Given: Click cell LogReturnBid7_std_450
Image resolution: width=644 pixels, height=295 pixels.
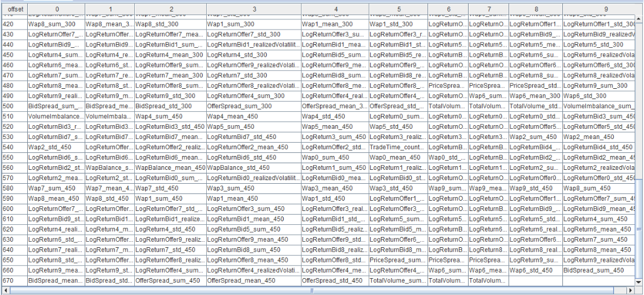Looking at the screenshot, I should [253, 137].
